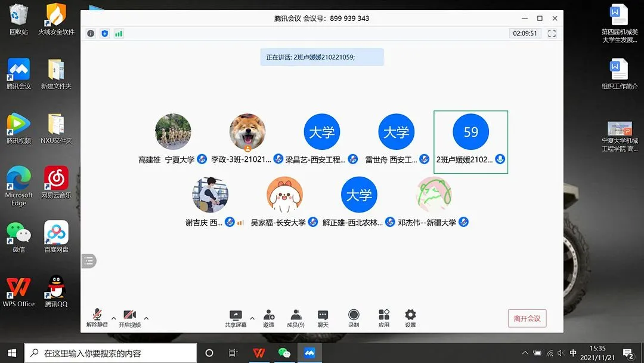Expand the audio options arrow beside 解除静音

click(114, 318)
